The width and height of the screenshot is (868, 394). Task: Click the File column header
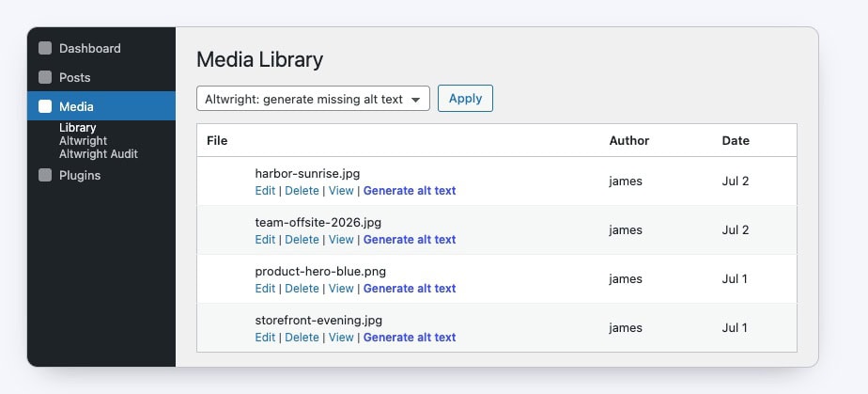pos(217,141)
